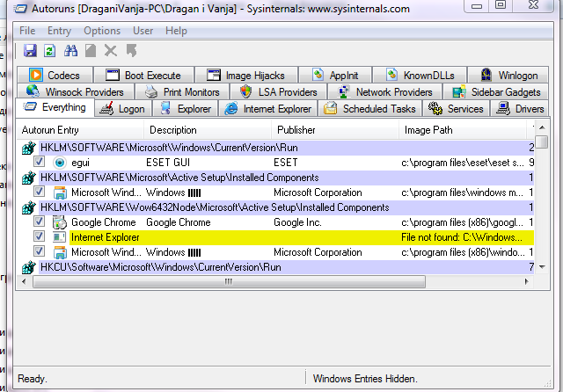Switch to the Winlogon tab

coord(508,75)
